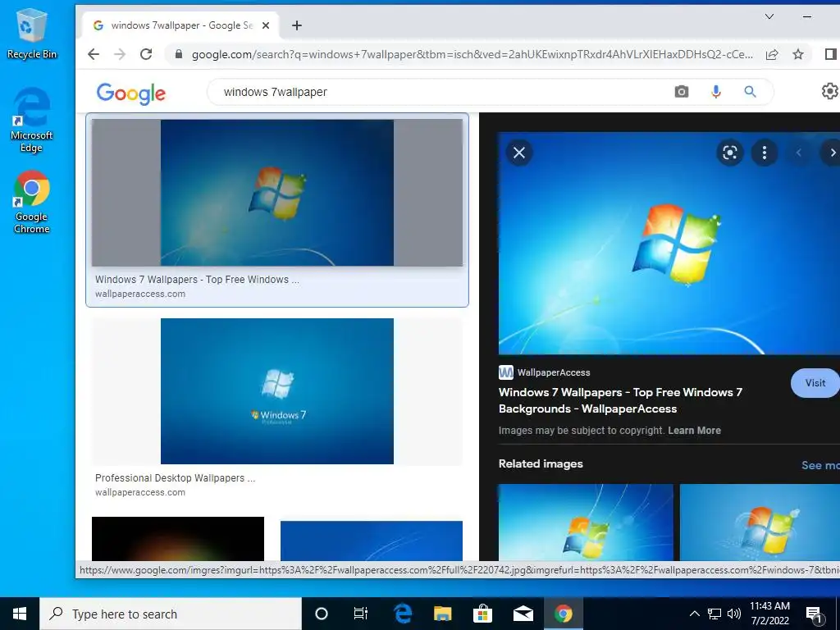Open Professional Desktop Wallpapers caption link
Screen dimensions: 840x630
(x=176, y=478)
